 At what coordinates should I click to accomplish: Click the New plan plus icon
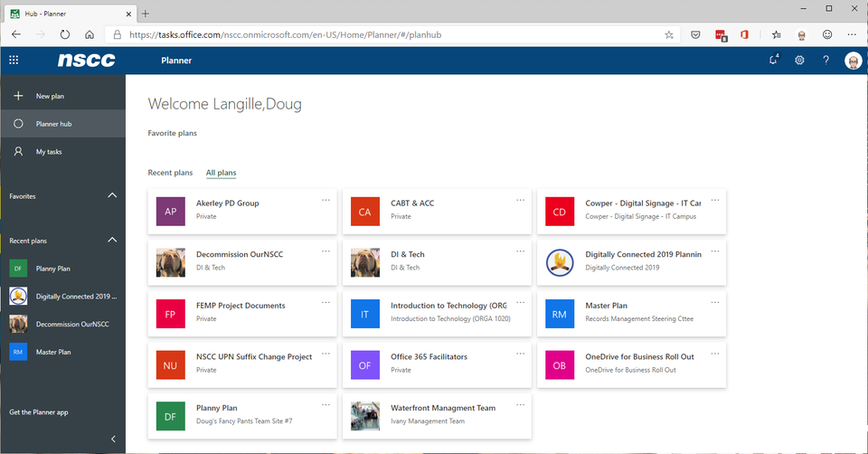(x=18, y=96)
